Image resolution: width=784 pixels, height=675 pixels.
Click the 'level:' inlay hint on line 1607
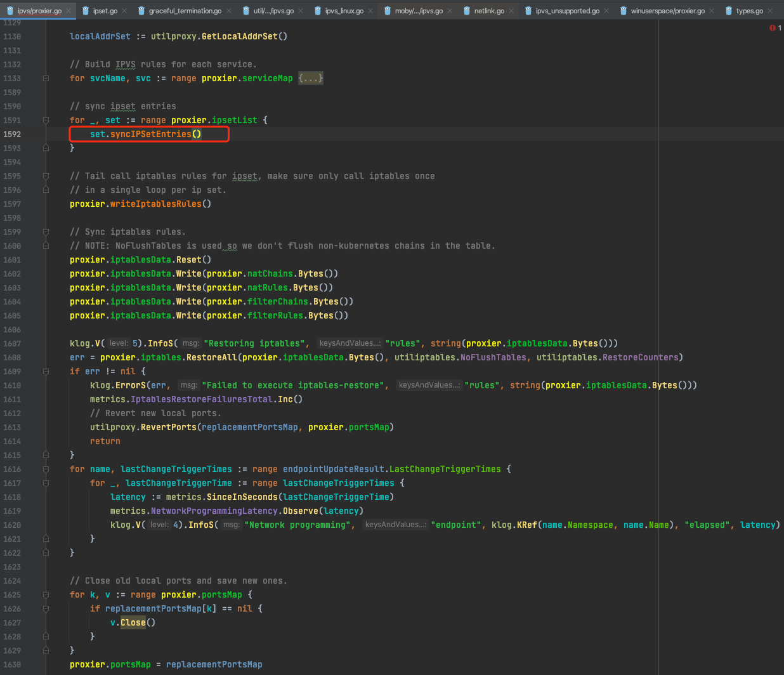pos(119,344)
